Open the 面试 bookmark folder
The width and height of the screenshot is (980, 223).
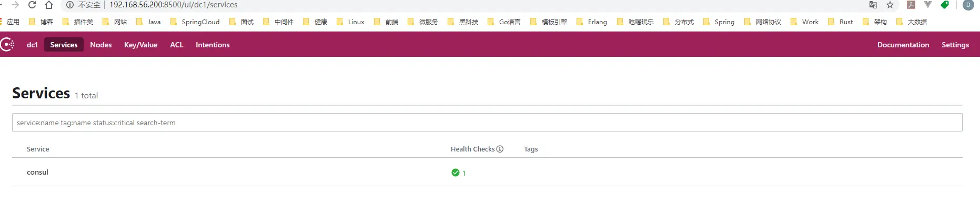pos(241,22)
